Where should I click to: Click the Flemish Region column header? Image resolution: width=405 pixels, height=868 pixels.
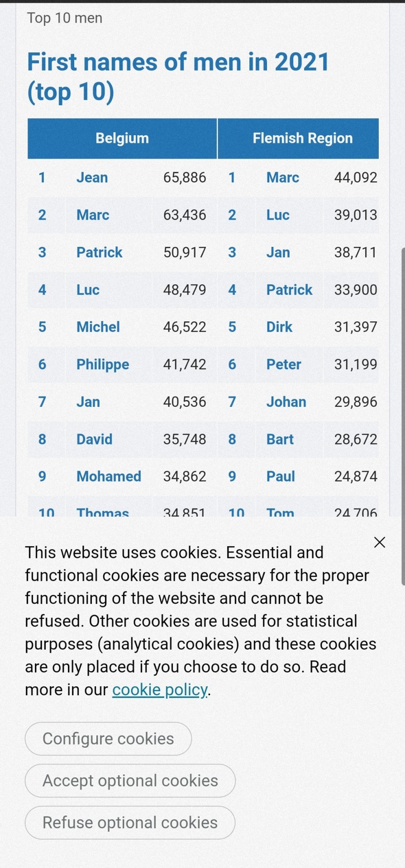coord(302,138)
